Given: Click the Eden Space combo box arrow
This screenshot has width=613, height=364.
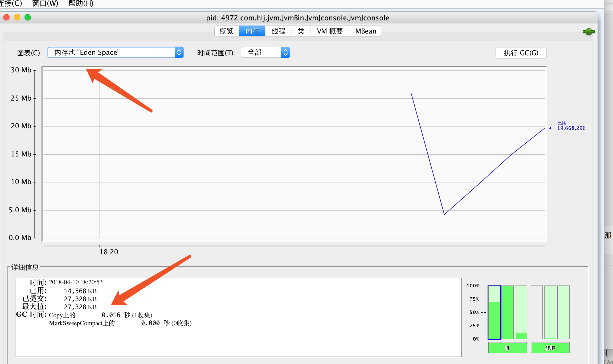Looking at the screenshot, I should [x=179, y=52].
